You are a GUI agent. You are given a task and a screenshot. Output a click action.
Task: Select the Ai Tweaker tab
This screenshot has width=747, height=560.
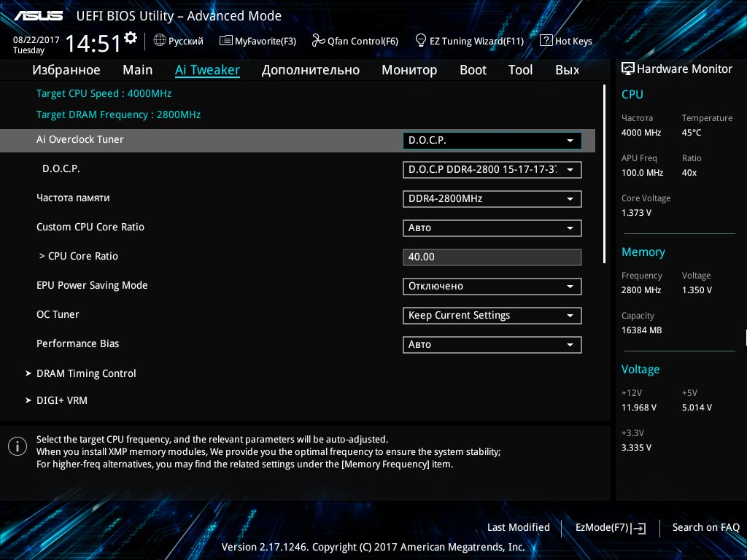pyautogui.click(x=207, y=70)
